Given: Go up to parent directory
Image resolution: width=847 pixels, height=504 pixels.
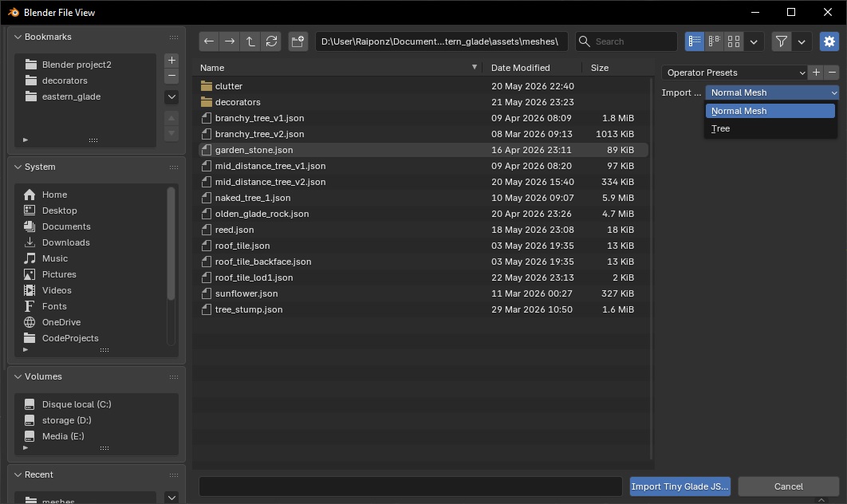Looking at the screenshot, I should pyautogui.click(x=250, y=41).
